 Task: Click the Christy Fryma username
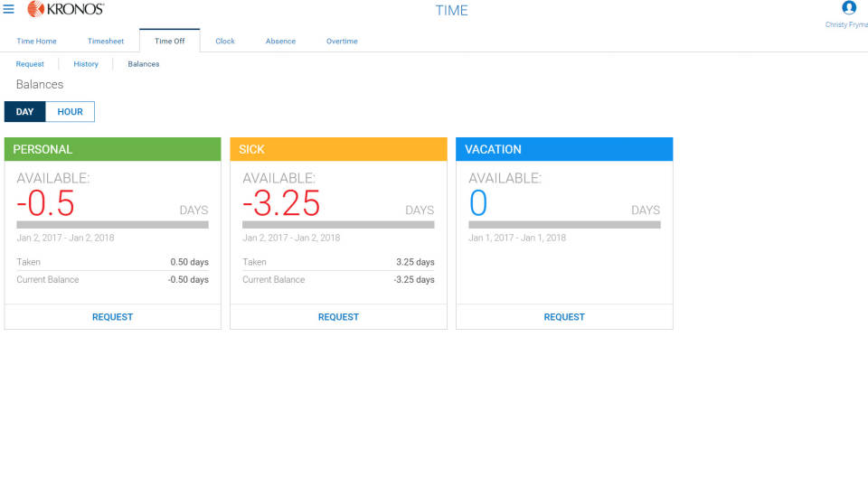coord(846,24)
